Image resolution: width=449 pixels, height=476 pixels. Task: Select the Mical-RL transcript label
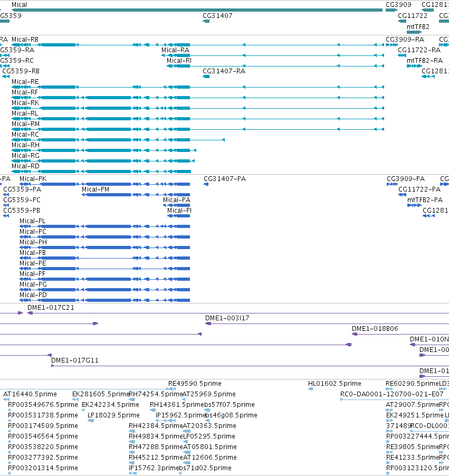coord(25,113)
